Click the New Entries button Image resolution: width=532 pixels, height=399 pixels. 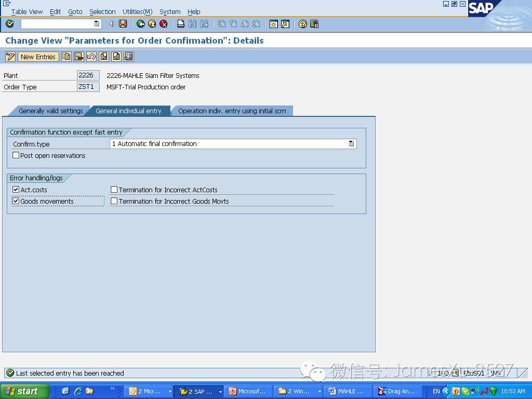click(x=38, y=57)
